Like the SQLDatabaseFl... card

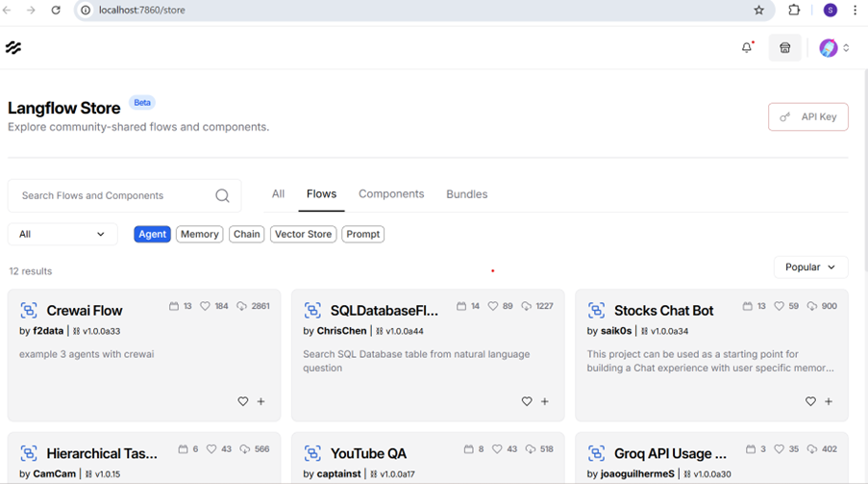pos(527,401)
